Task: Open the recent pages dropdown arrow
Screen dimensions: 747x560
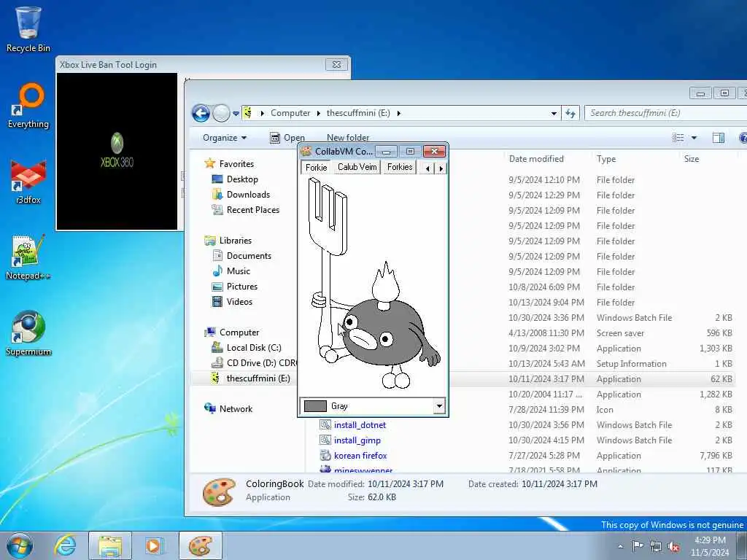Action: point(236,113)
